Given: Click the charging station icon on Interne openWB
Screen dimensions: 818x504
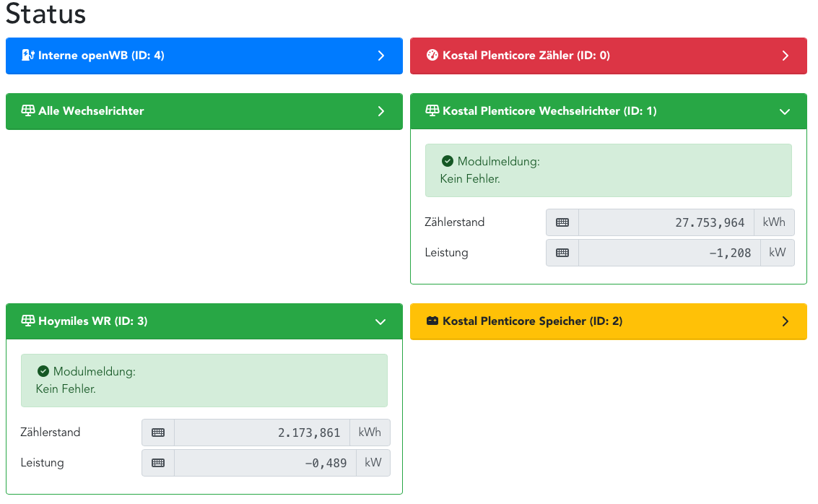Looking at the screenshot, I should point(28,56).
